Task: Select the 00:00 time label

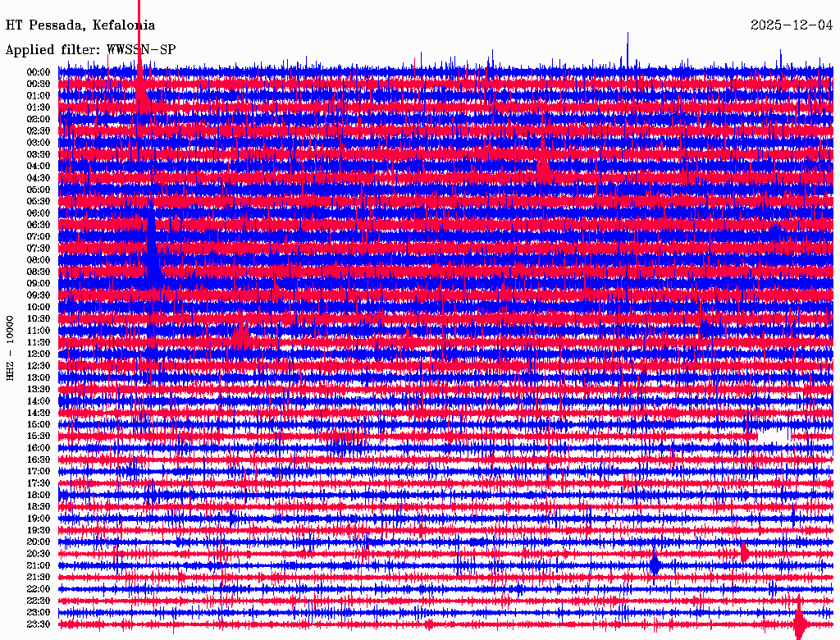Action: (x=39, y=72)
